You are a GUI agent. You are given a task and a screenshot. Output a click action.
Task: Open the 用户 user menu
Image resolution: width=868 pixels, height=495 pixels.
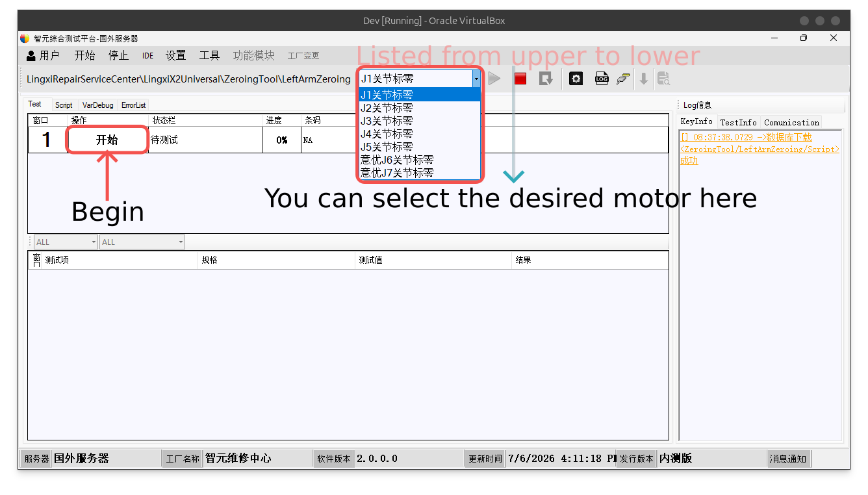pyautogui.click(x=43, y=56)
